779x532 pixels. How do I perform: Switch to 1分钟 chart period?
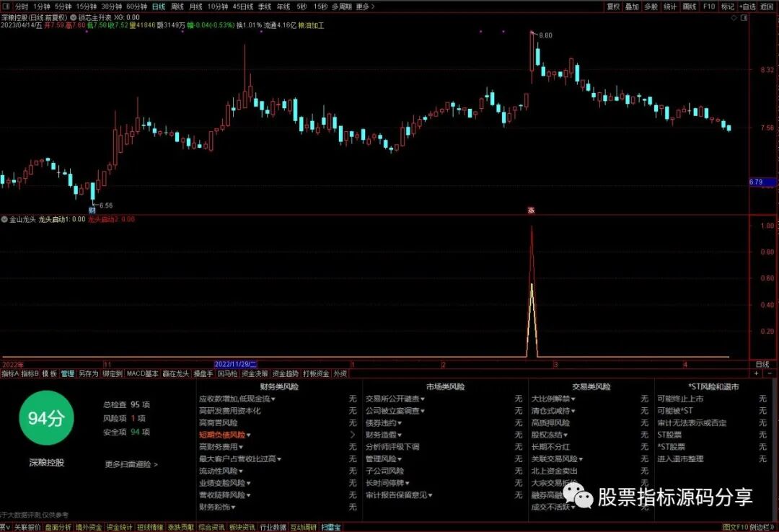[42, 6]
